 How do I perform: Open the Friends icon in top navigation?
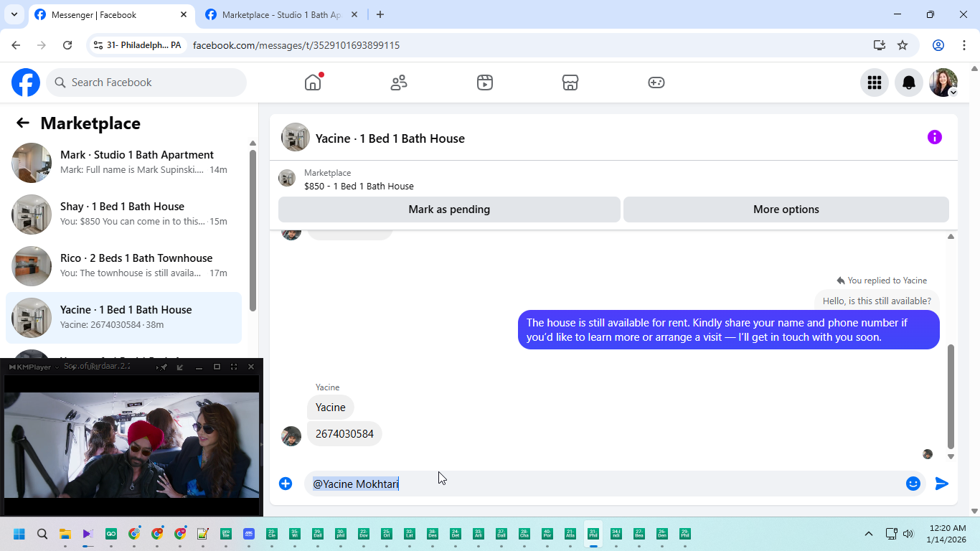click(x=399, y=83)
